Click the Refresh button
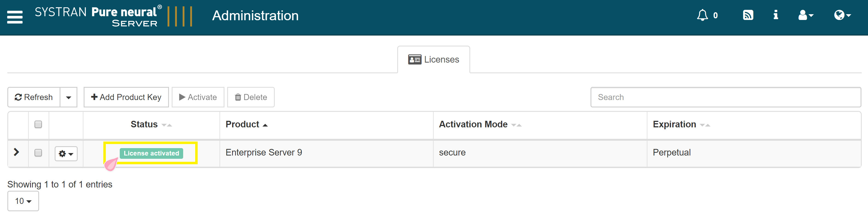The width and height of the screenshot is (868, 220). pos(34,97)
